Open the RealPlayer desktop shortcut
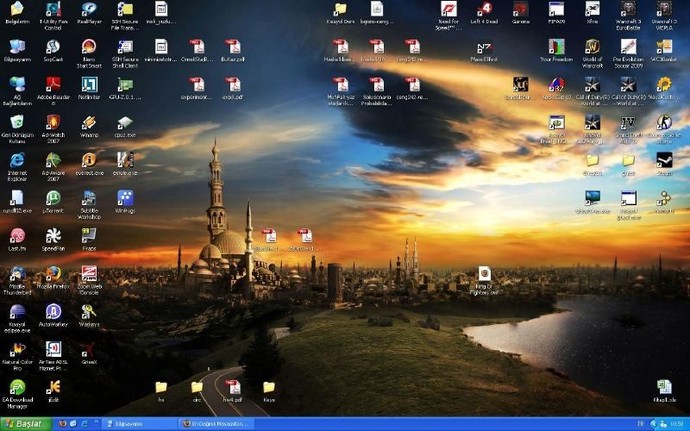The image size is (690, 431). pyautogui.click(x=89, y=9)
